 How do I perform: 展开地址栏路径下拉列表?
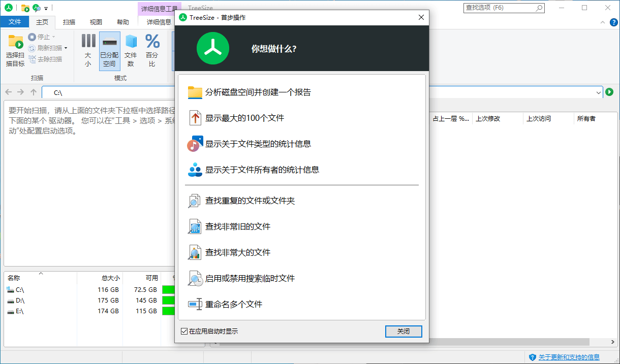click(x=598, y=93)
